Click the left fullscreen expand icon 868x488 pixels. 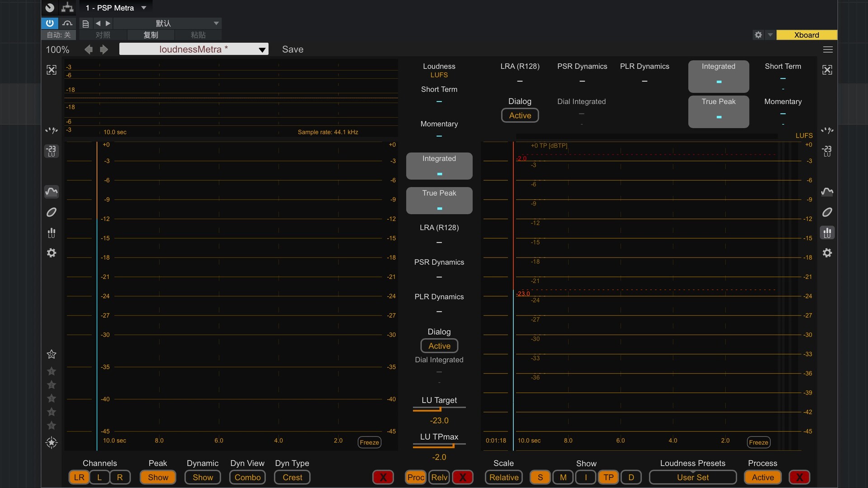pyautogui.click(x=52, y=70)
